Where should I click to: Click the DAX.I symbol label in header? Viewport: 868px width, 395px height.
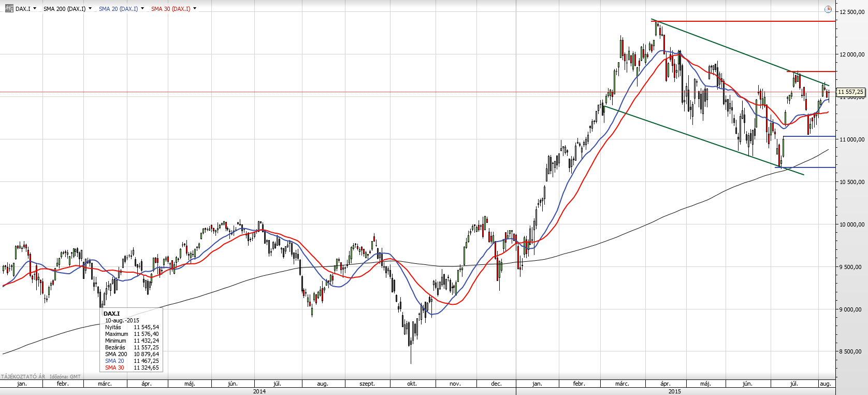(x=23, y=9)
